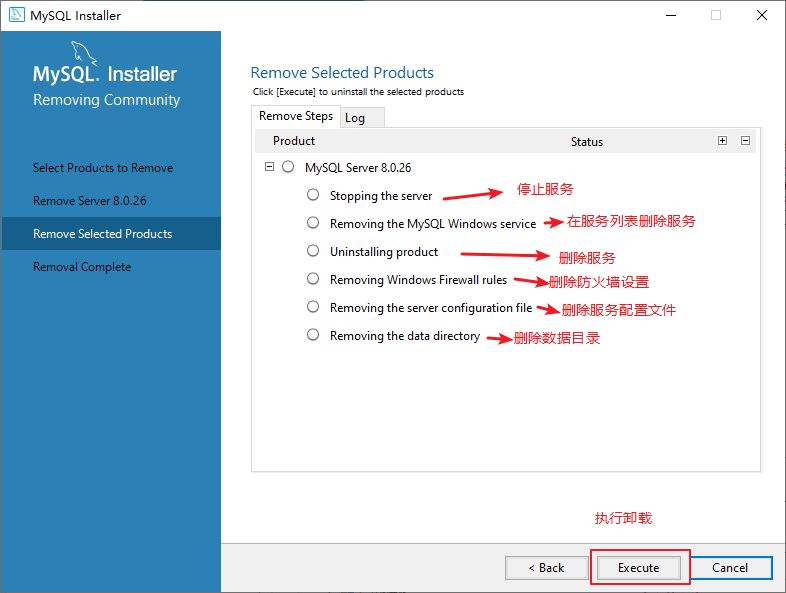This screenshot has width=786, height=593.
Task: Open the Log tab
Action: 362,118
